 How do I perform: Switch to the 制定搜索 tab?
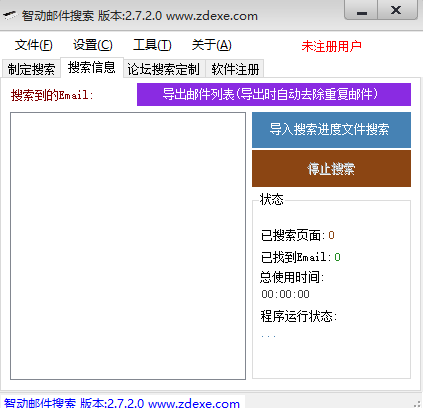coord(31,69)
